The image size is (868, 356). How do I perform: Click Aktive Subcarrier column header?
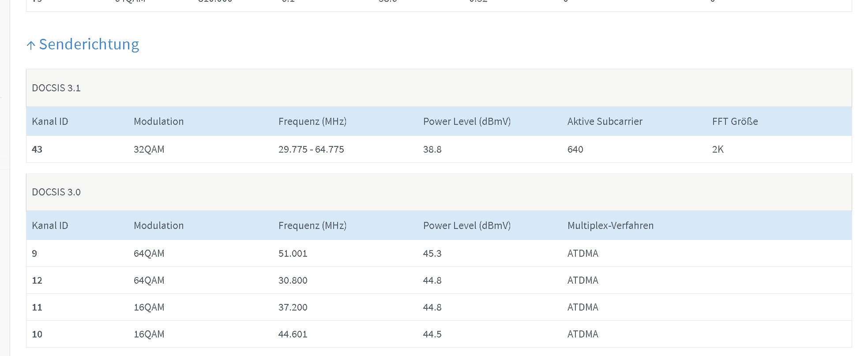pyautogui.click(x=605, y=121)
